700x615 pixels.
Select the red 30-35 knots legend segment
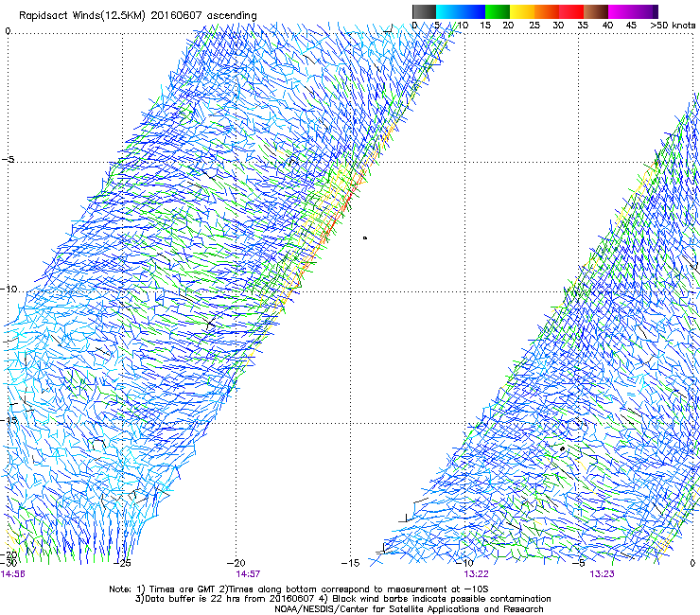point(571,11)
